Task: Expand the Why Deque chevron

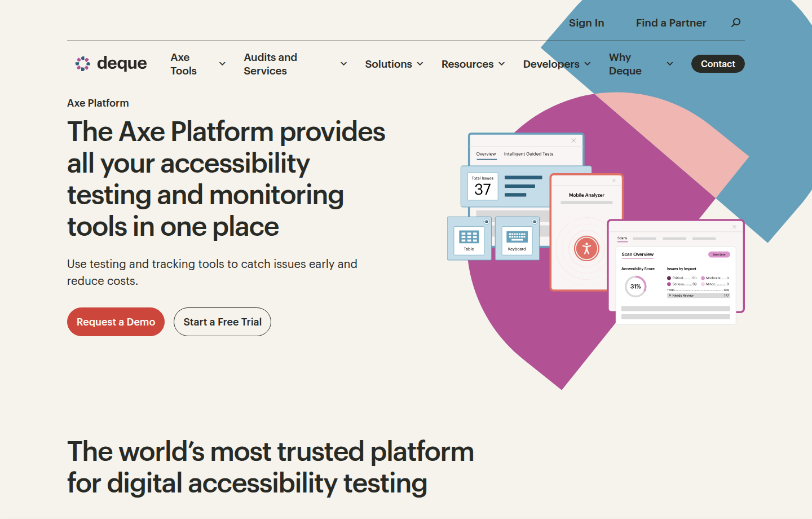Action: point(670,64)
